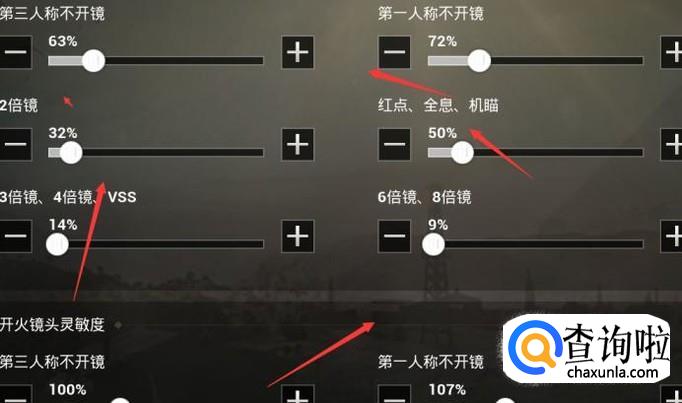Click plus for 3倍镜、4倍镜、VSS
The image size is (682, 403).
(298, 236)
